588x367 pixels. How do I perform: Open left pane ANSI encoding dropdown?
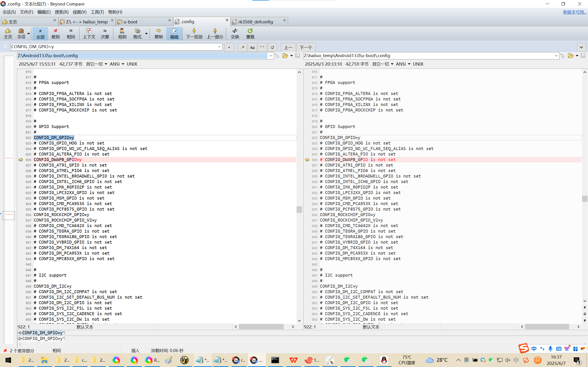117,64
